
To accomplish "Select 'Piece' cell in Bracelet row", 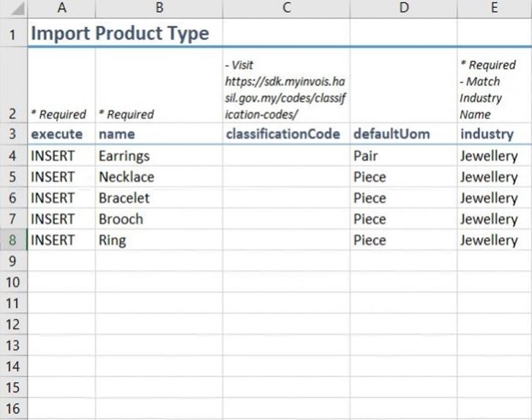I will coord(403,198).
